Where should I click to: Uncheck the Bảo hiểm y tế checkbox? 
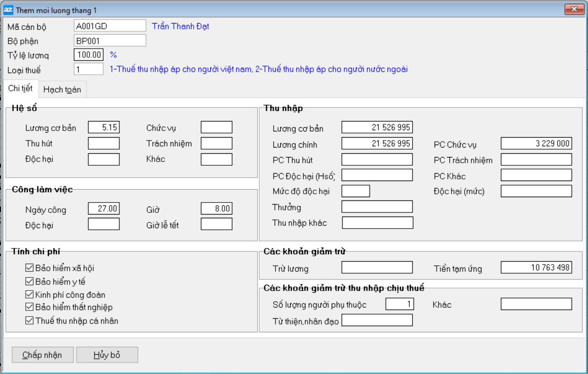29,281
